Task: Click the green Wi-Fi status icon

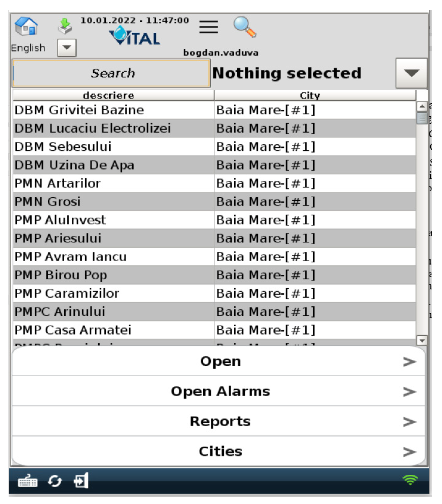Action: click(410, 480)
